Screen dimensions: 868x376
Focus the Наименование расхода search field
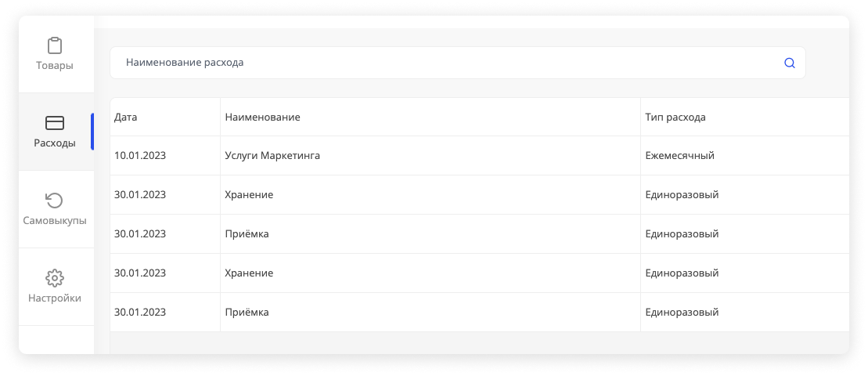[x=457, y=63]
